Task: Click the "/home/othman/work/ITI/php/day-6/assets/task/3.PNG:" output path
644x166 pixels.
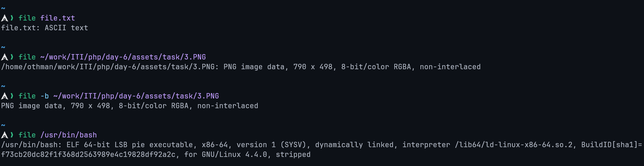Action: tap(110, 67)
